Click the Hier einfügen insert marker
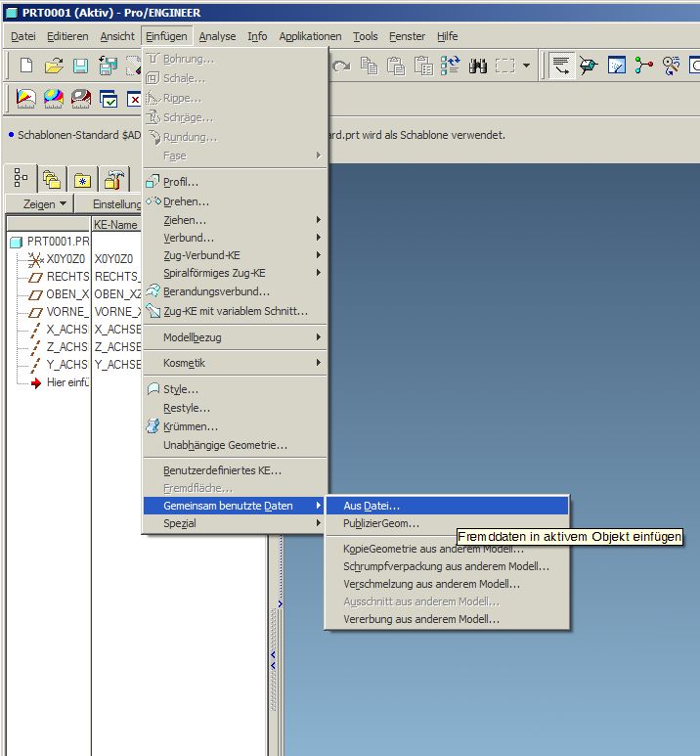 [x=60, y=382]
